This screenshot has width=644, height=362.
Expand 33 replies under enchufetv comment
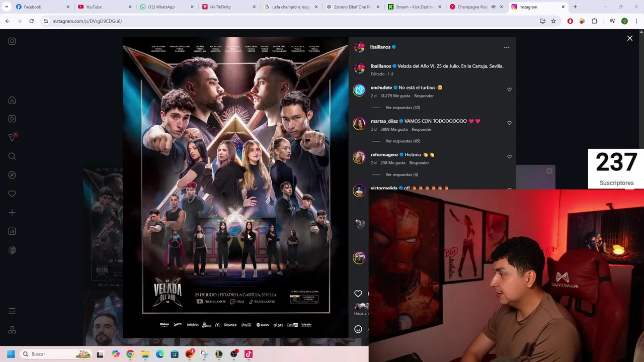(x=403, y=108)
